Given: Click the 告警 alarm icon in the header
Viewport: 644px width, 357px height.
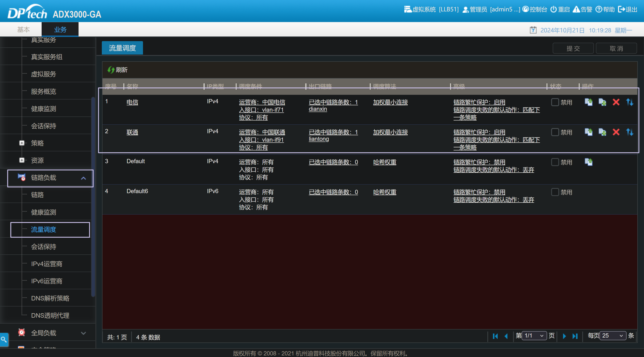Looking at the screenshot, I should (x=576, y=9).
